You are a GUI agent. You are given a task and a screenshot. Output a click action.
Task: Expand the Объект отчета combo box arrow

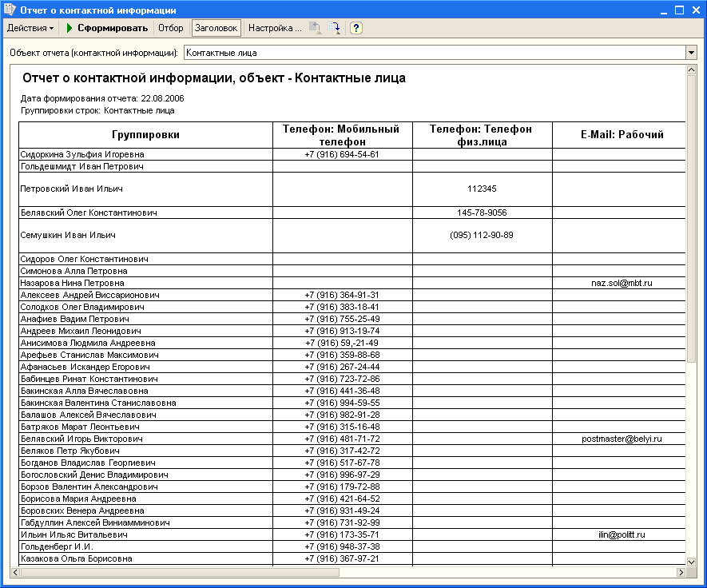[691, 53]
